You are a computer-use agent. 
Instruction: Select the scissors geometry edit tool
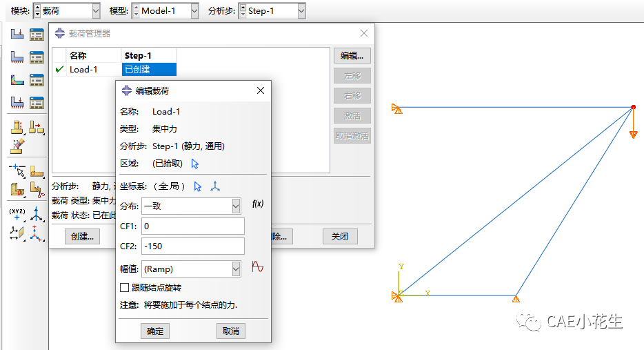pos(37,190)
